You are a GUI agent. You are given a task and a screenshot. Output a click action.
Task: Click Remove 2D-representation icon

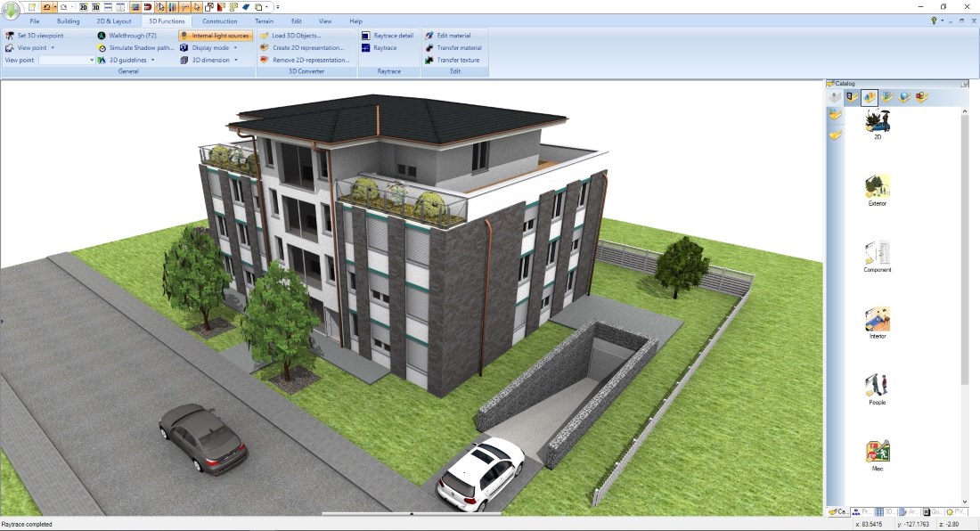click(x=265, y=61)
